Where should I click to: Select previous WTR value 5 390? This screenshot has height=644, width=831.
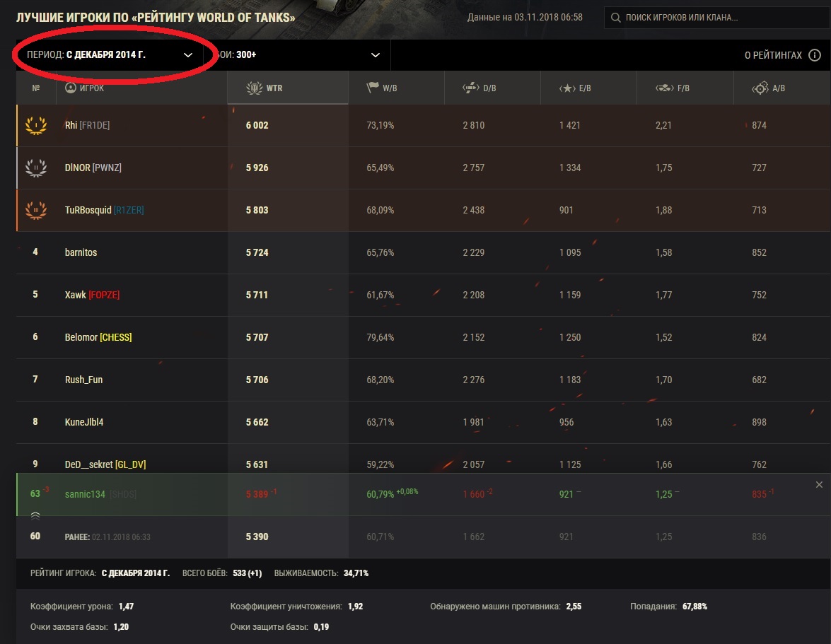257,537
